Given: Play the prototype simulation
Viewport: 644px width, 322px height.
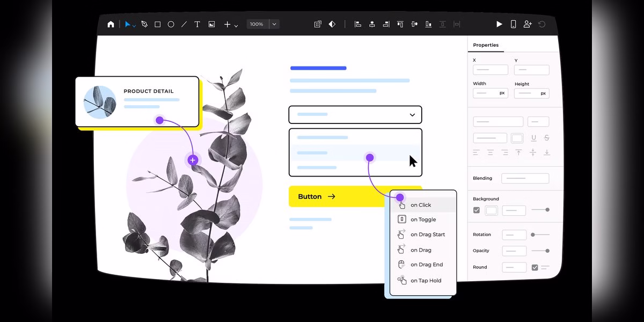Looking at the screenshot, I should point(500,24).
